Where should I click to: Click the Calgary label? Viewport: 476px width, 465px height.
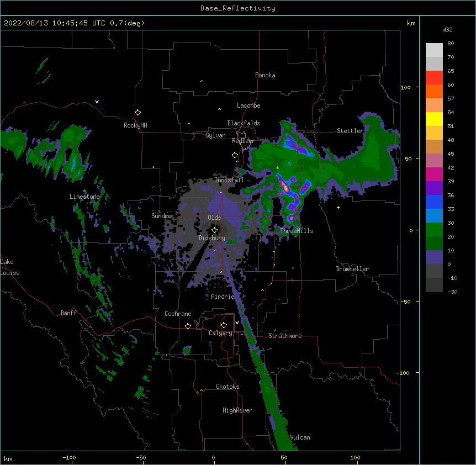point(220,333)
